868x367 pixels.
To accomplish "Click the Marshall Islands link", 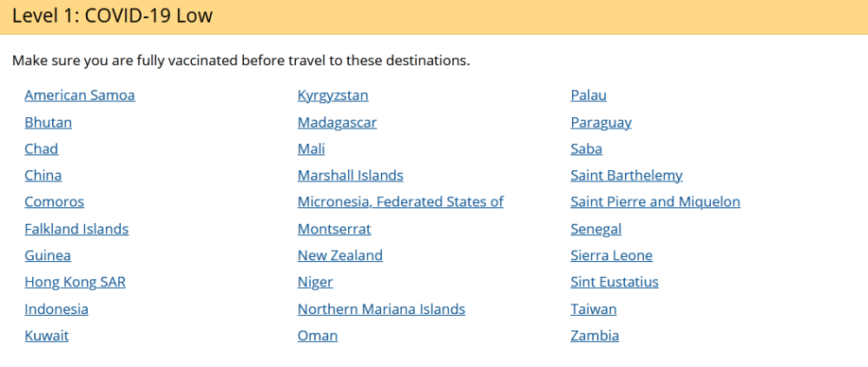I will [351, 175].
